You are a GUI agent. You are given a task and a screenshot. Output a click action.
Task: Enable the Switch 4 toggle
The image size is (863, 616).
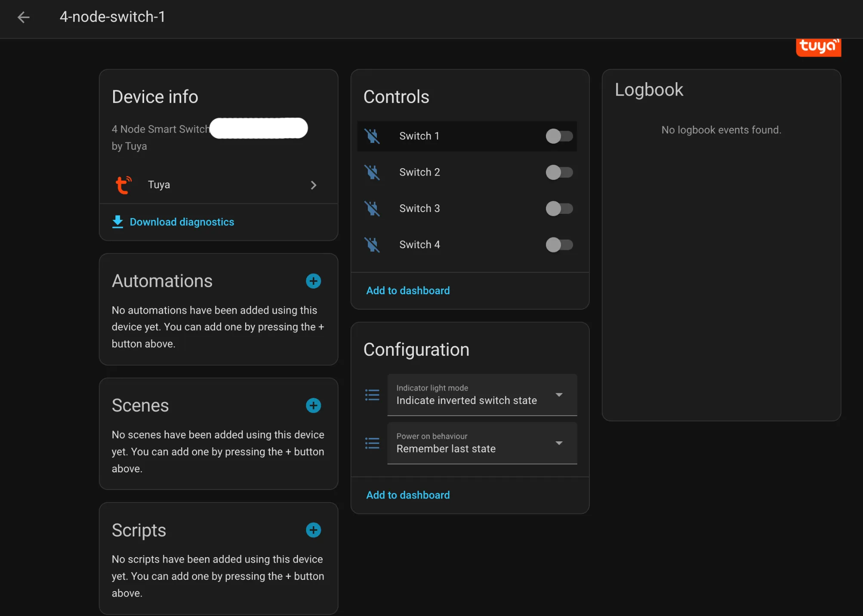pos(559,245)
